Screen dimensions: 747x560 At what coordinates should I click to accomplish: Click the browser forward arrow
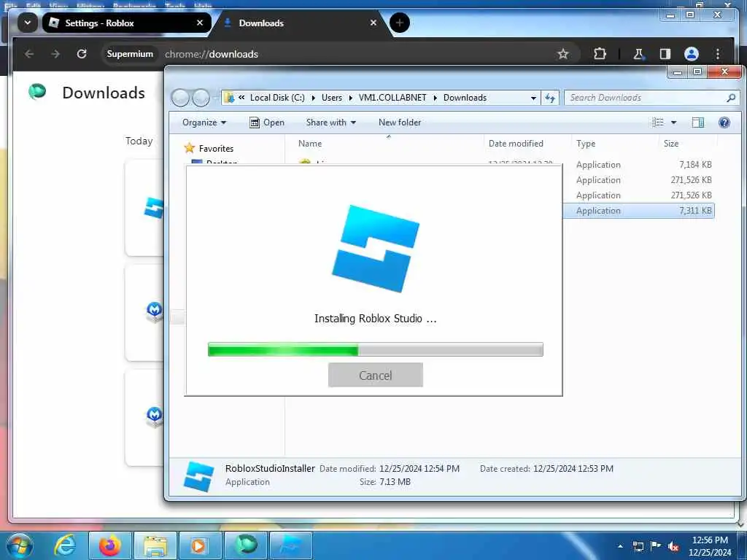coord(55,54)
